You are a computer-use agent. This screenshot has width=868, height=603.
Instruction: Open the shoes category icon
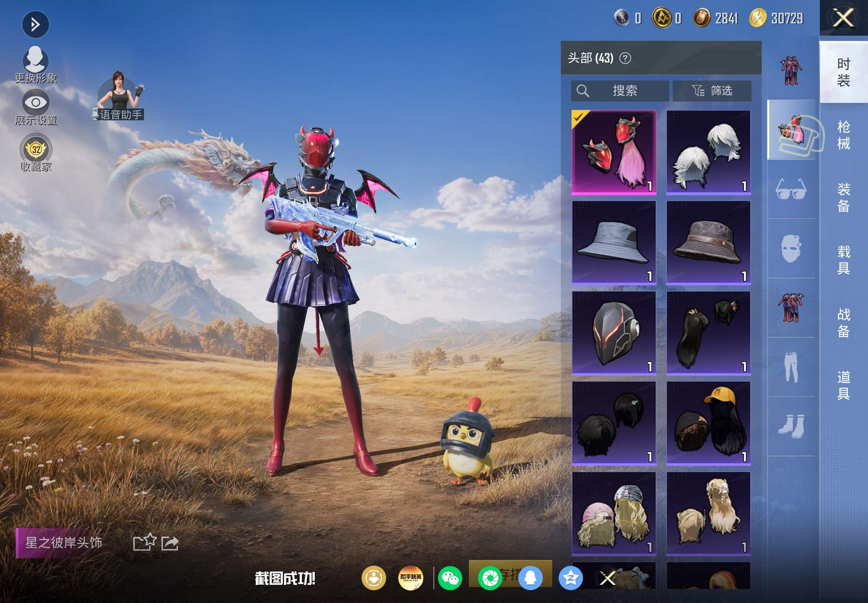pyautogui.click(x=790, y=426)
